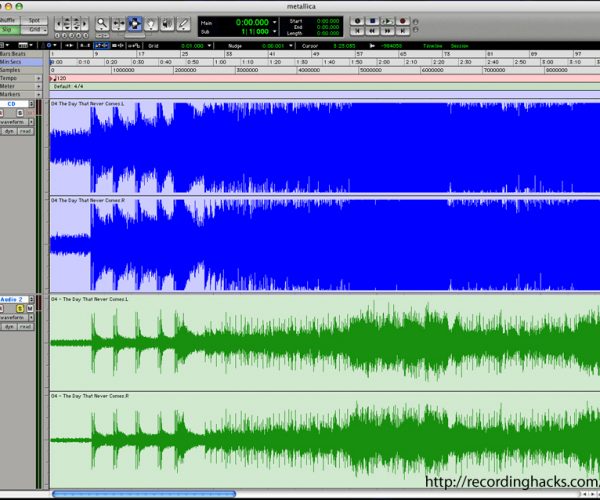Click the Default 4/4 meter marker
The width and height of the screenshot is (600, 500).
[68, 86]
